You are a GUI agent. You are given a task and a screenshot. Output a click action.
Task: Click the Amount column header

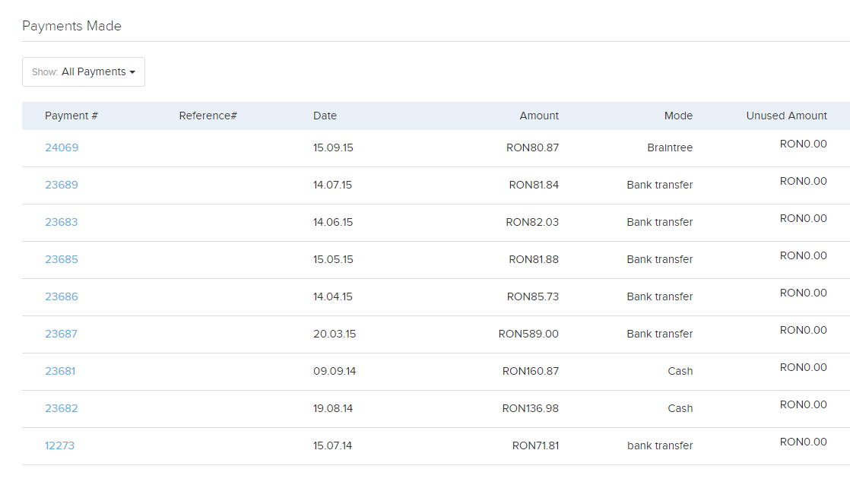coord(539,116)
